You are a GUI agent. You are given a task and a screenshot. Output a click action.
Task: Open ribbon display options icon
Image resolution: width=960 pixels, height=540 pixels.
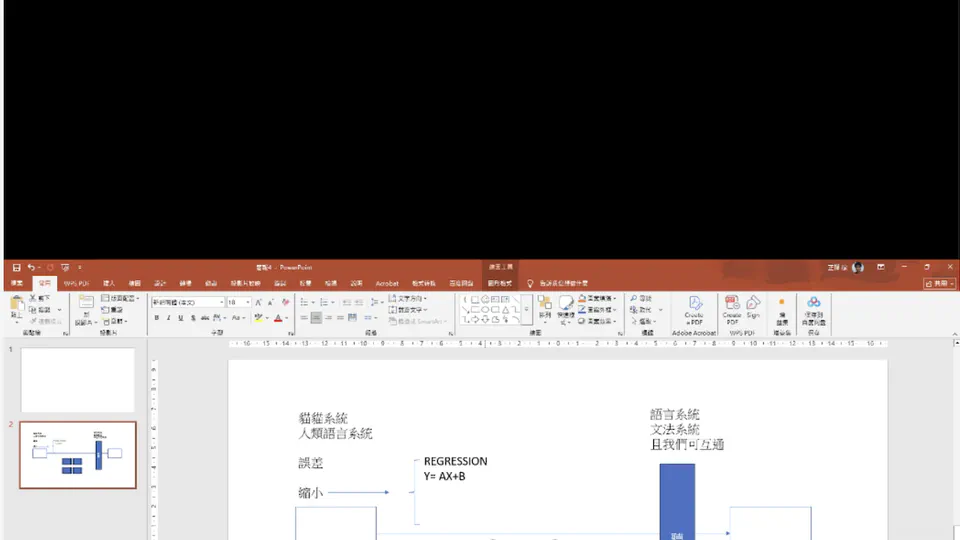point(880,268)
